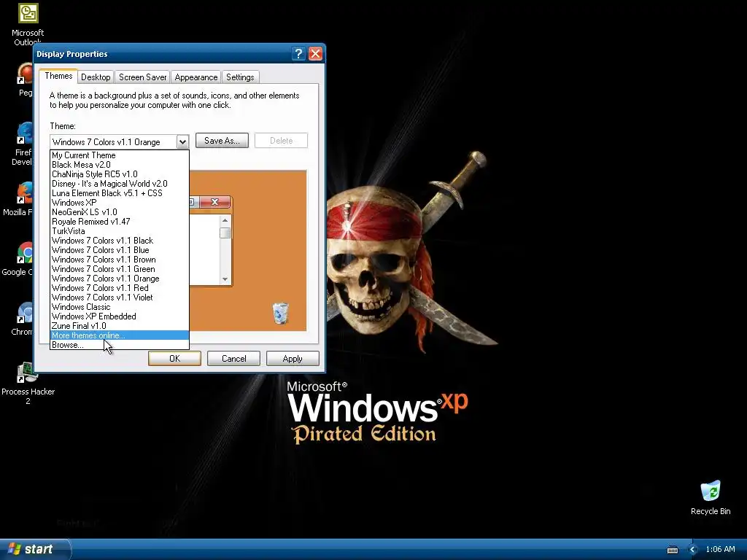
Task: Switch to the Themes tab
Action: tap(58, 76)
